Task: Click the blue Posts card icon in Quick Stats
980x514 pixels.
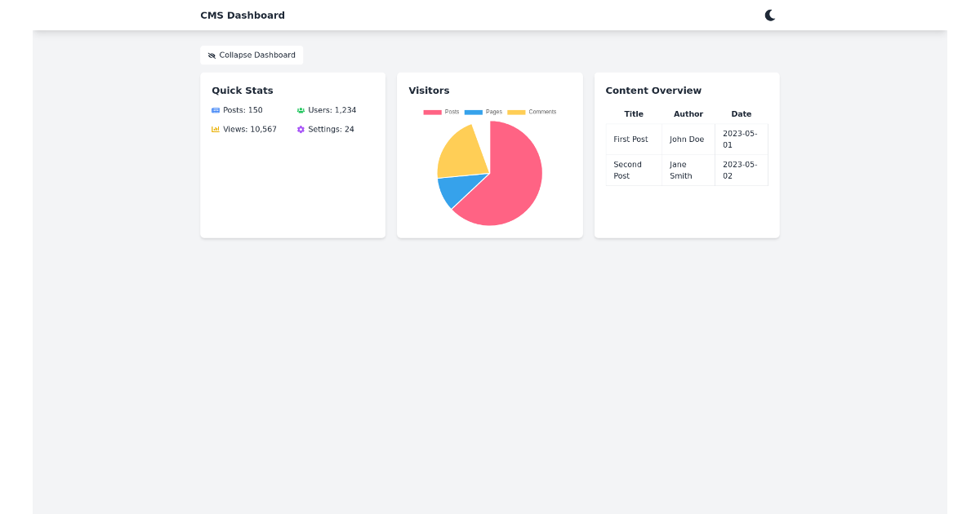Action: 216,109
